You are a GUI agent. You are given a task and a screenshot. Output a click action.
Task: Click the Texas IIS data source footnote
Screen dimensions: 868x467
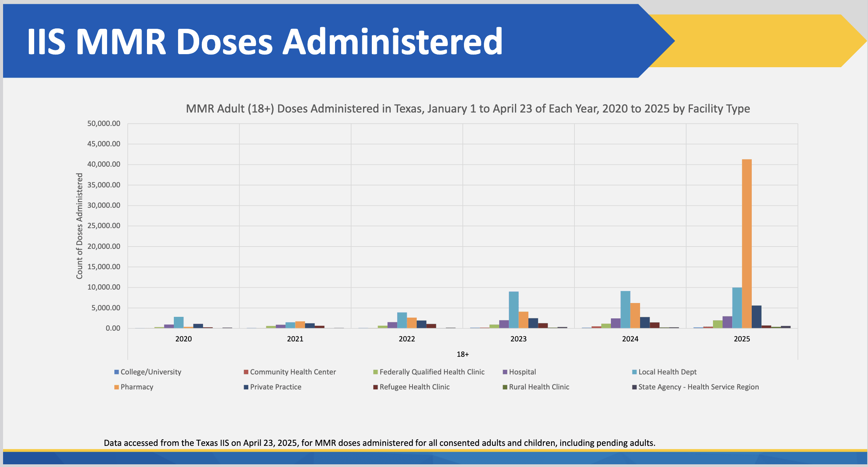coord(380,443)
